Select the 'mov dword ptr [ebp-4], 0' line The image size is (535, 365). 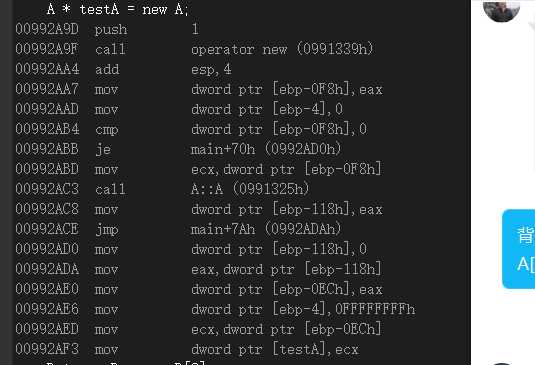(x=179, y=109)
